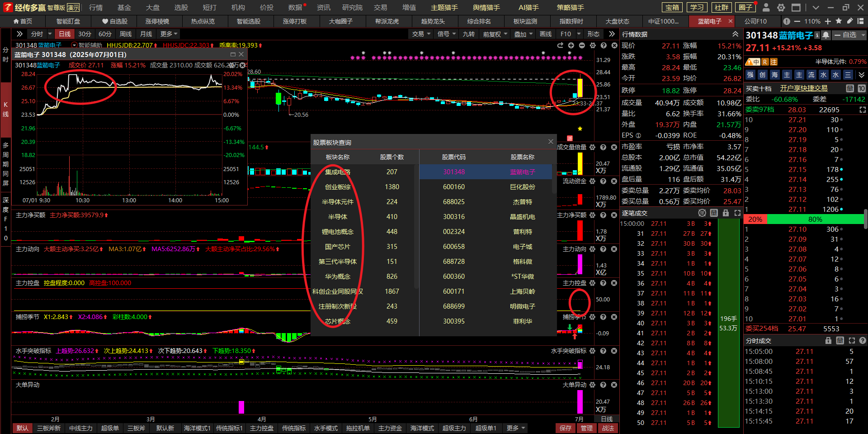Image resolution: width=868 pixels, height=434 pixels.
Task: Toggle 量 volume display in 分时成交 header
Action: 840,340
